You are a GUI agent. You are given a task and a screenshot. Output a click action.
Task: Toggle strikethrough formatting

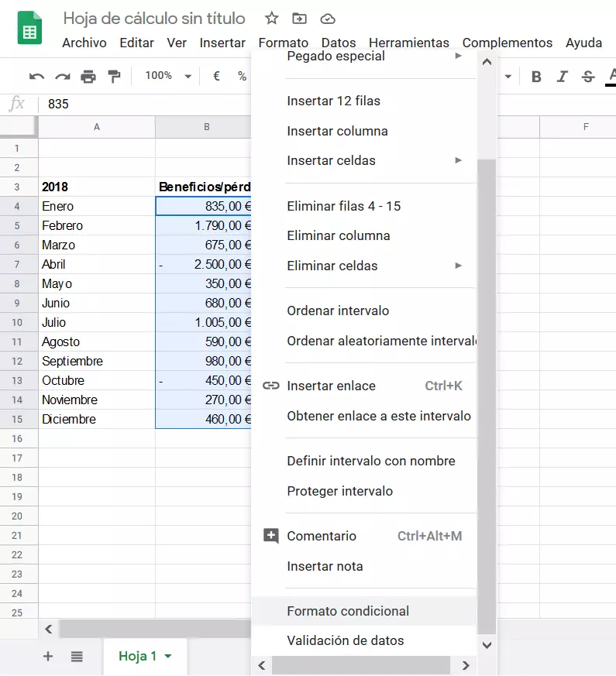pyautogui.click(x=588, y=77)
